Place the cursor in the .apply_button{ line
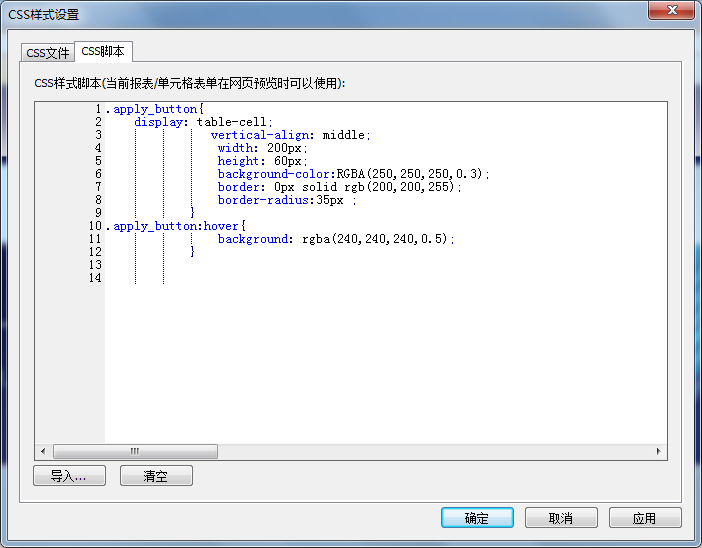702x548 pixels. (x=158, y=109)
